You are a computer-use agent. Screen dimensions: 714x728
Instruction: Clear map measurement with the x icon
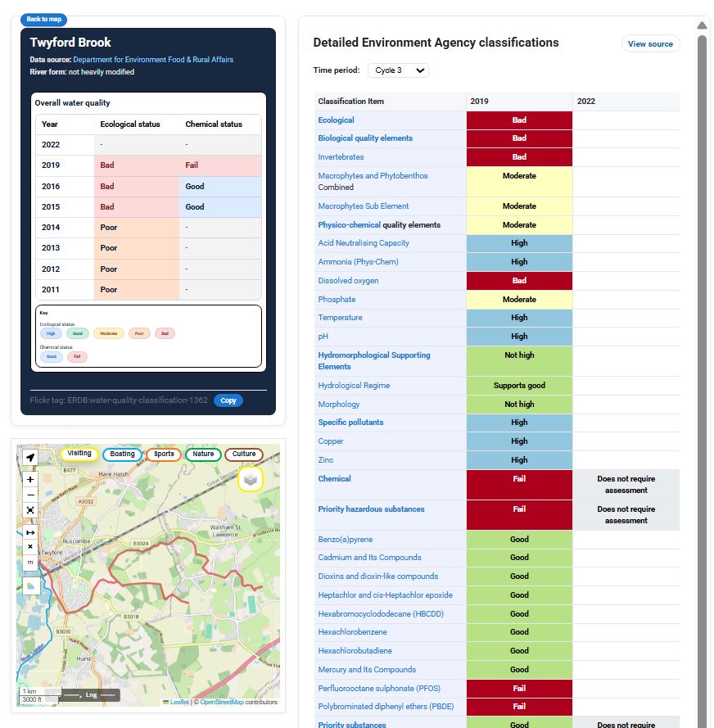point(30,546)
